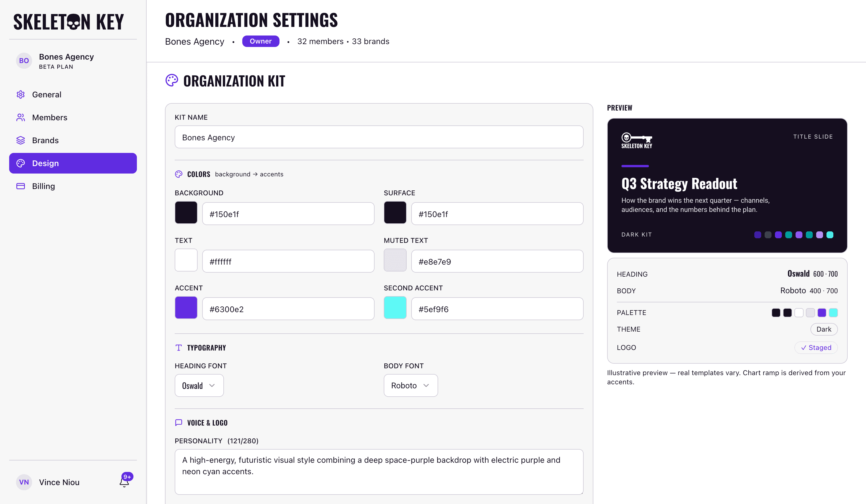Go to Members in the sidebar

(x=73, y=117)
